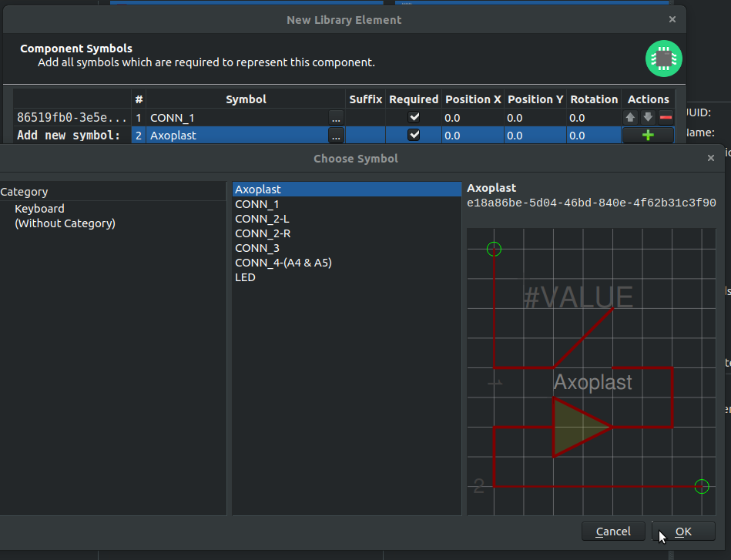Click the Axoplast symbol name cell in table

pos(238,136)
